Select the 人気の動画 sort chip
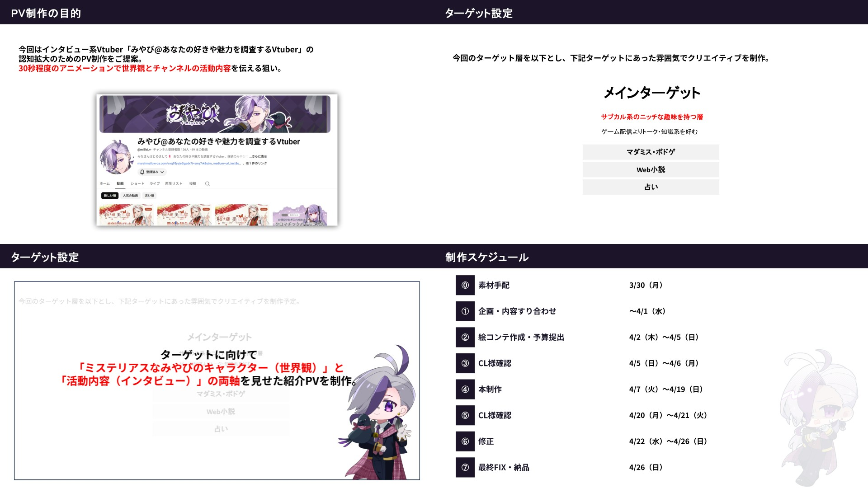The height and width of the screenshot is (488, 868). pos(130,196)
